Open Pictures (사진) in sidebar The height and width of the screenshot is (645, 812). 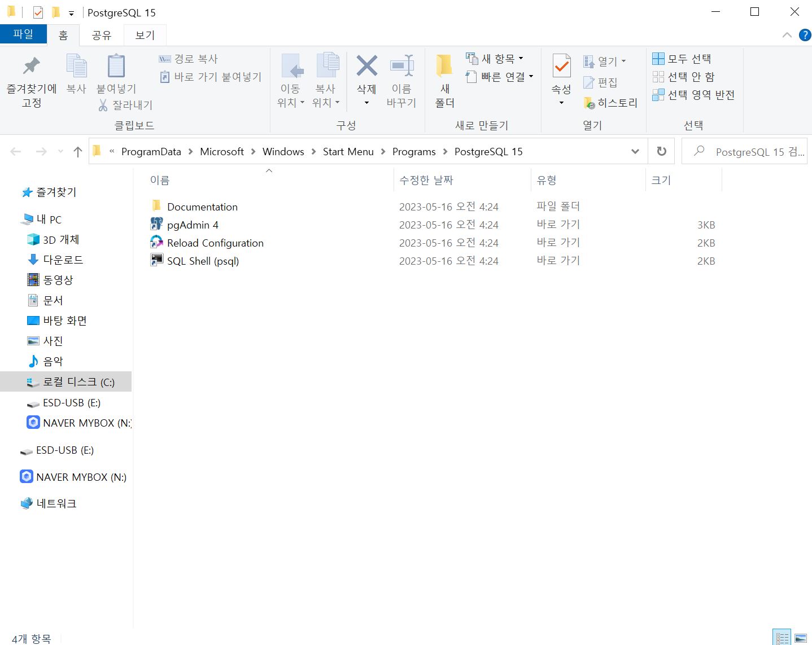(45, 341)
